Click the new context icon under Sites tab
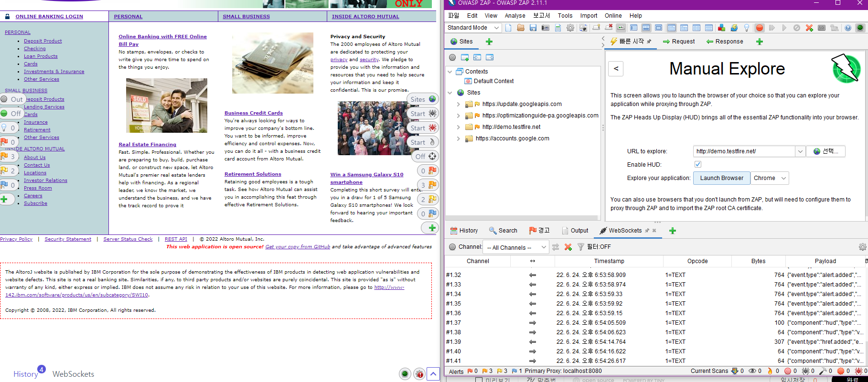 coord(465,57)
